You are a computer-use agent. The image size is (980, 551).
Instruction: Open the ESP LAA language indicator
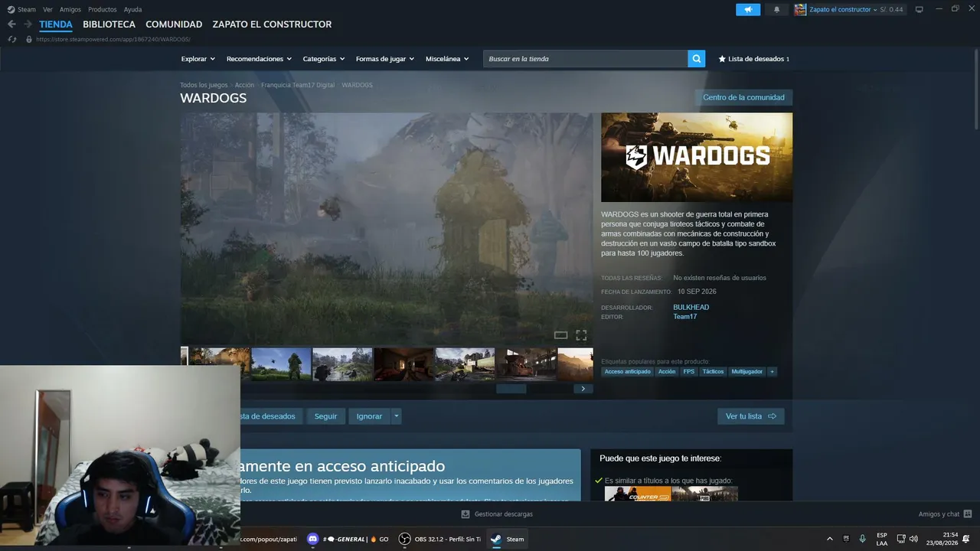[x=882, y=539]
